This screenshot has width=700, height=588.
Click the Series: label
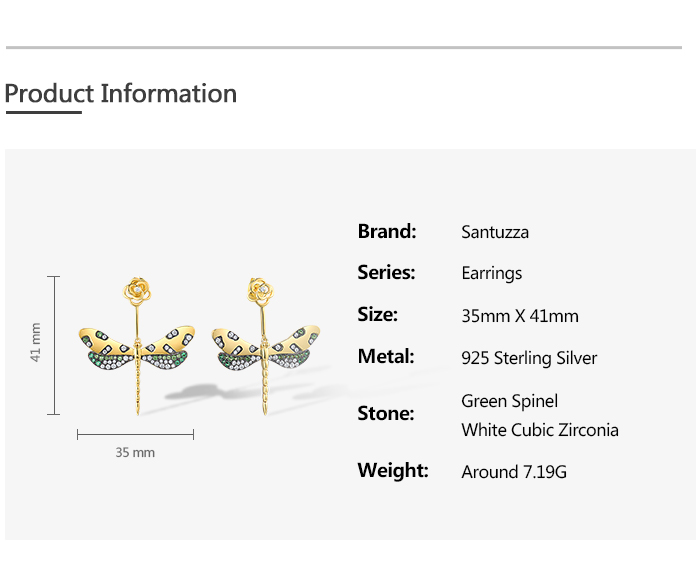click(386, 272)
